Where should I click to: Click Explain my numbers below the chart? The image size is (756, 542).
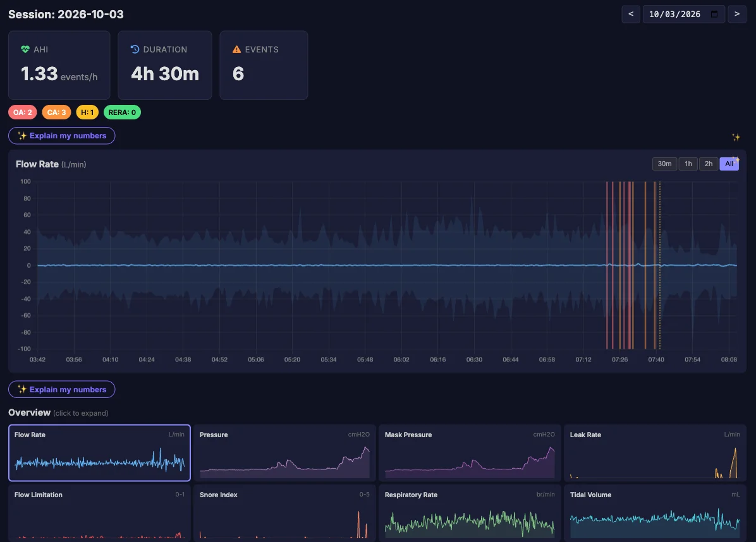[x=62, y=389]
